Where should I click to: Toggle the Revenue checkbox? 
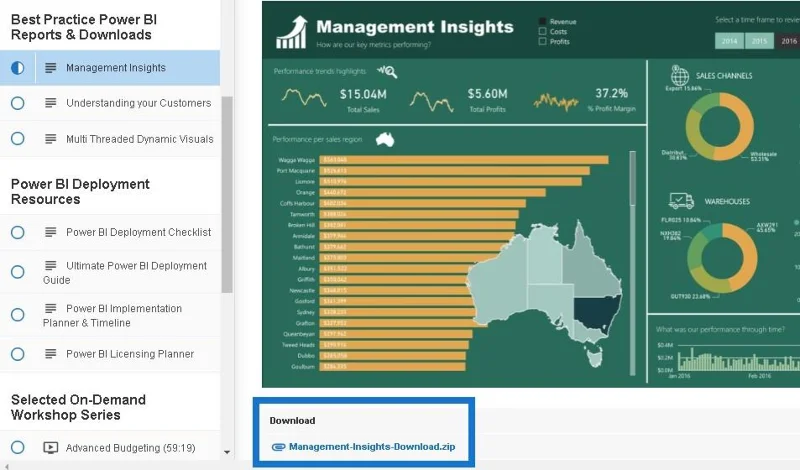[542, 21]
